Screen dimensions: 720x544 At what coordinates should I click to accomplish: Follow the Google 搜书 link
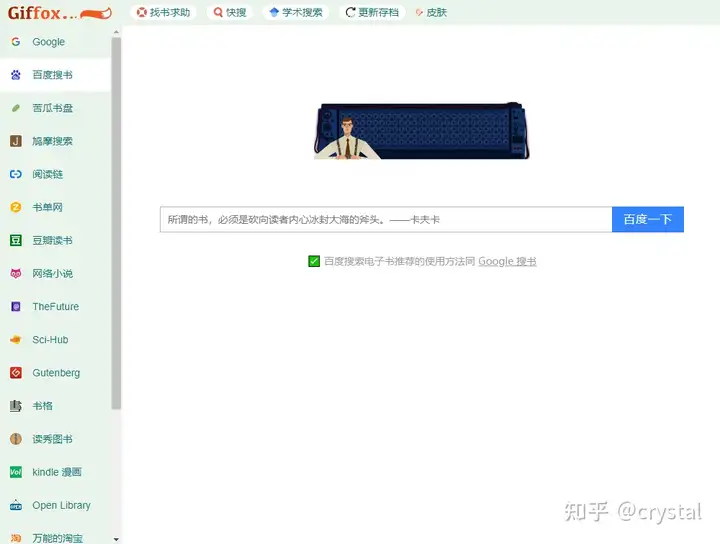[x=507, y=261]
